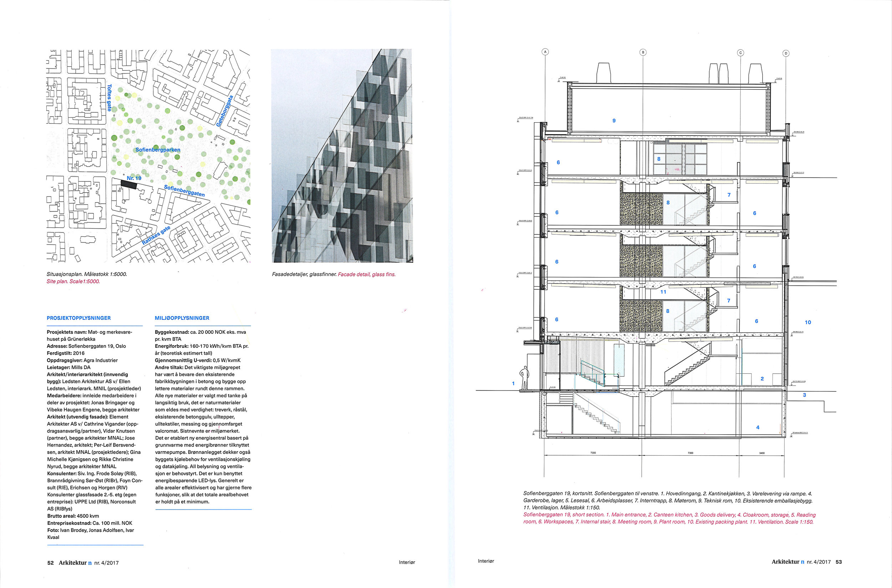The image size is (892, 588).
Task: Click the "Tøftes gate" street label
Action: pos(109,97)
